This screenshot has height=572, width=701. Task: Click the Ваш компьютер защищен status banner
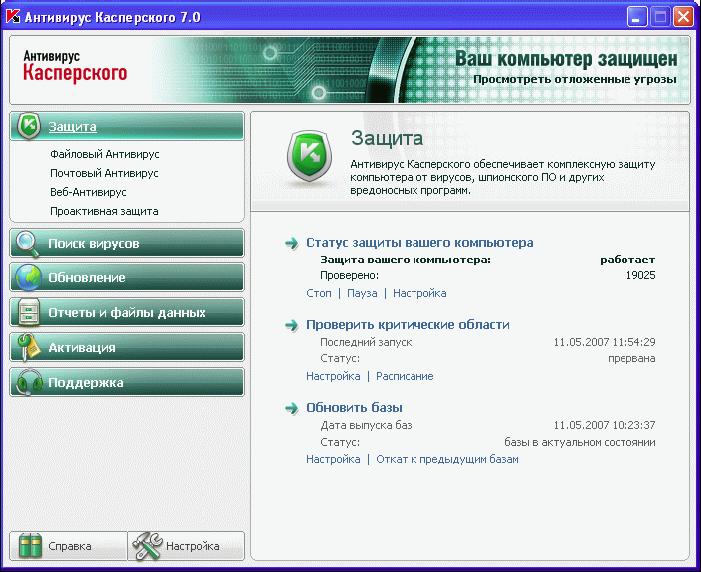point(566,59)
